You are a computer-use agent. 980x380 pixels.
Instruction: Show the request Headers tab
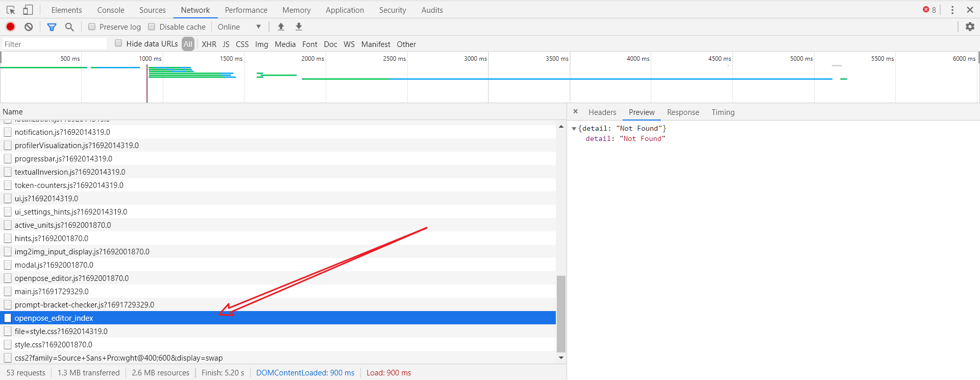(x=602, y=112)
